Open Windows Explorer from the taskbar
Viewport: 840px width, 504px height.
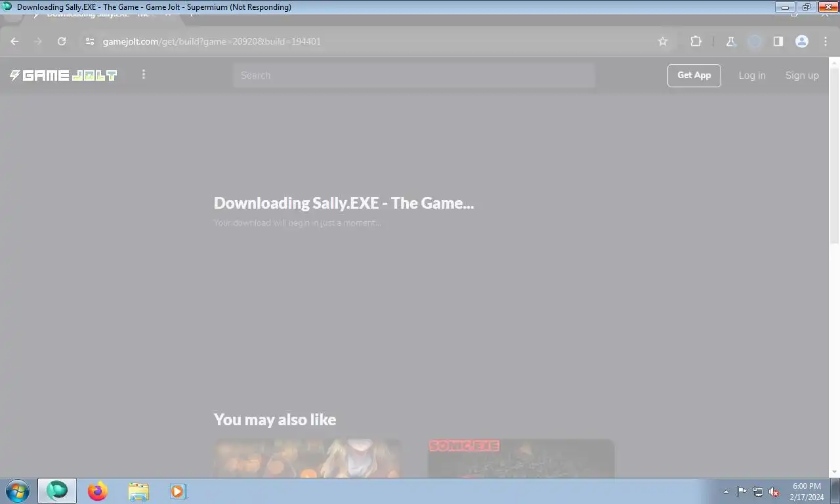tap(138, 491)
